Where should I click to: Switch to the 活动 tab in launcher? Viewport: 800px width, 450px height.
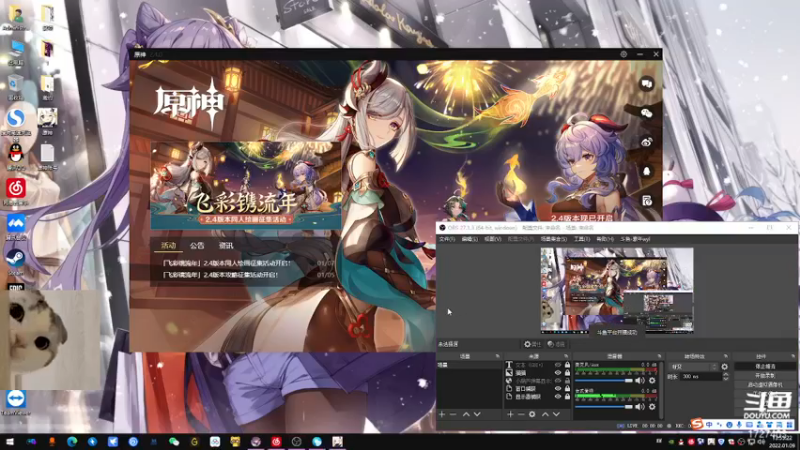pyautogui.click(x=168, y=245)
